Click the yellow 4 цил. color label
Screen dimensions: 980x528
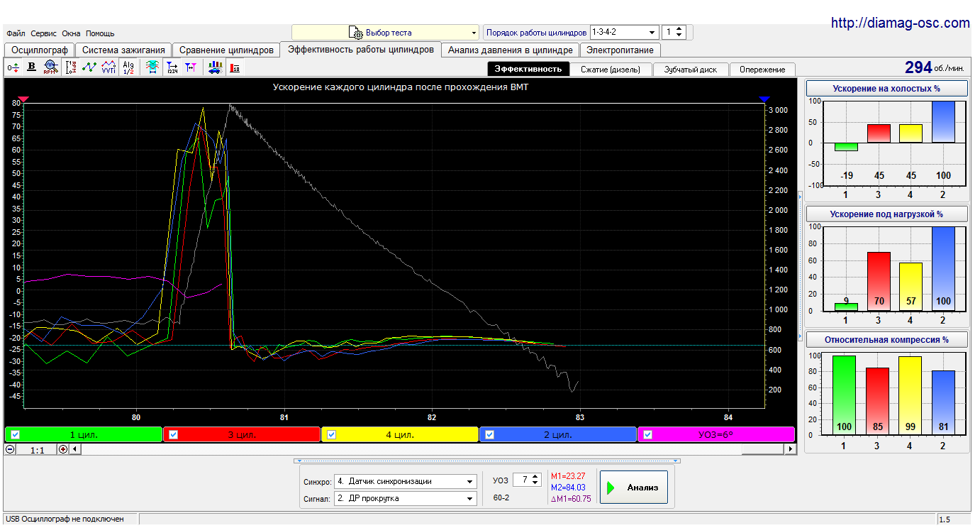point(400,435)
